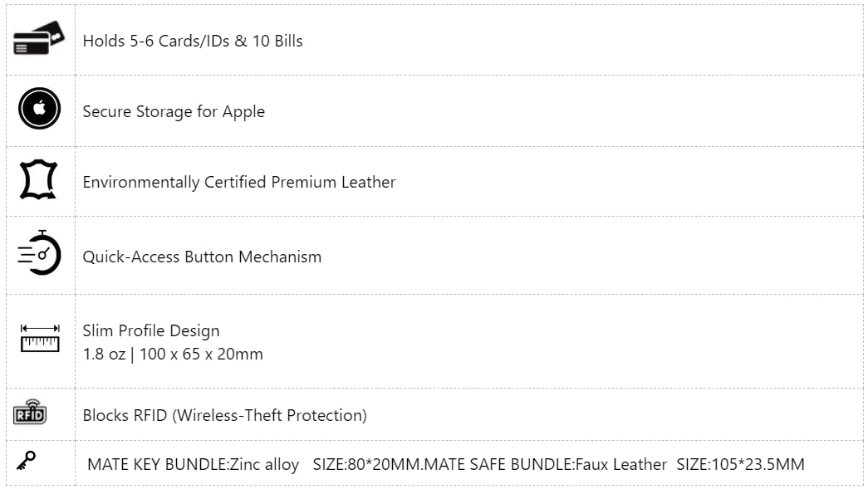
Task: Click the '1.8 oz | 100 x 65 x 20mm' line
Action: [x=173, y=355]
